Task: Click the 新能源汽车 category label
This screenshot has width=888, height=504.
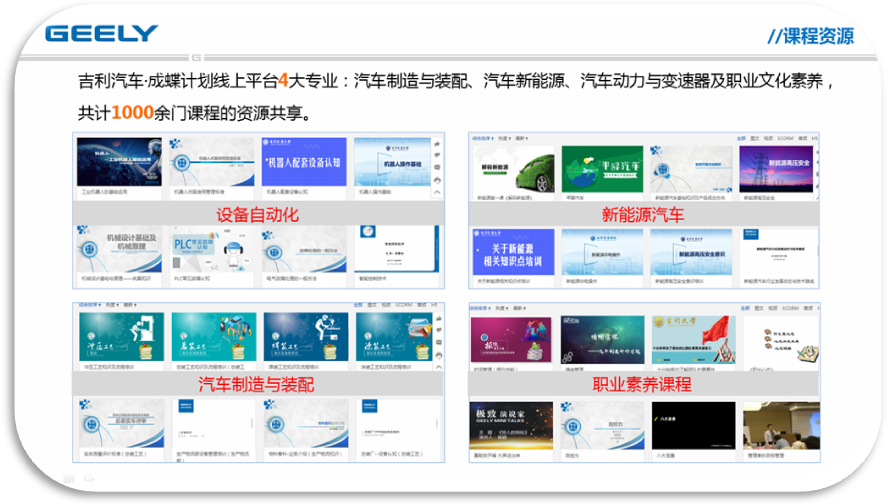Action: (x=643, y=215)
